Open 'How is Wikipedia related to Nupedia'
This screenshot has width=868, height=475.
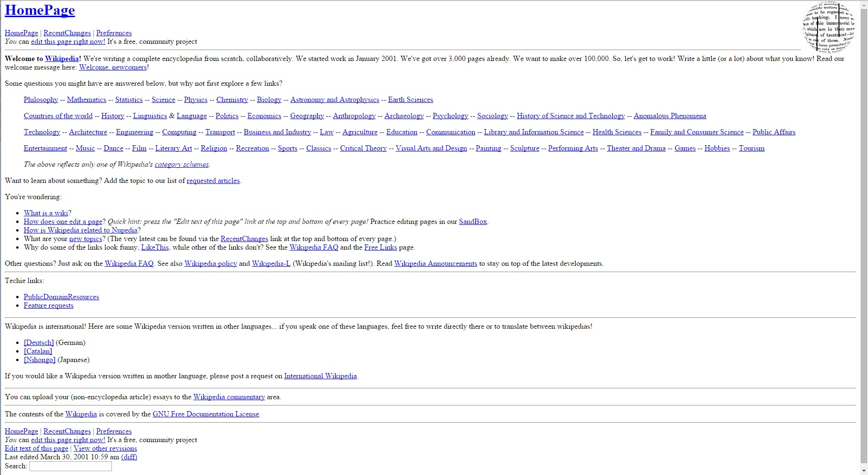click(80, 230)
